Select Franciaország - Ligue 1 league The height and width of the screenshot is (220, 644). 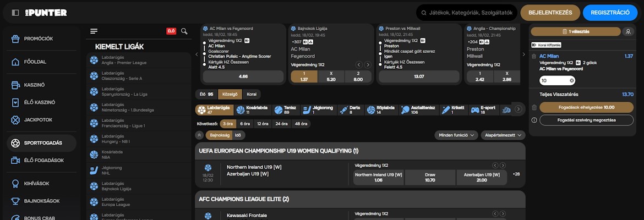click(139, 123)
